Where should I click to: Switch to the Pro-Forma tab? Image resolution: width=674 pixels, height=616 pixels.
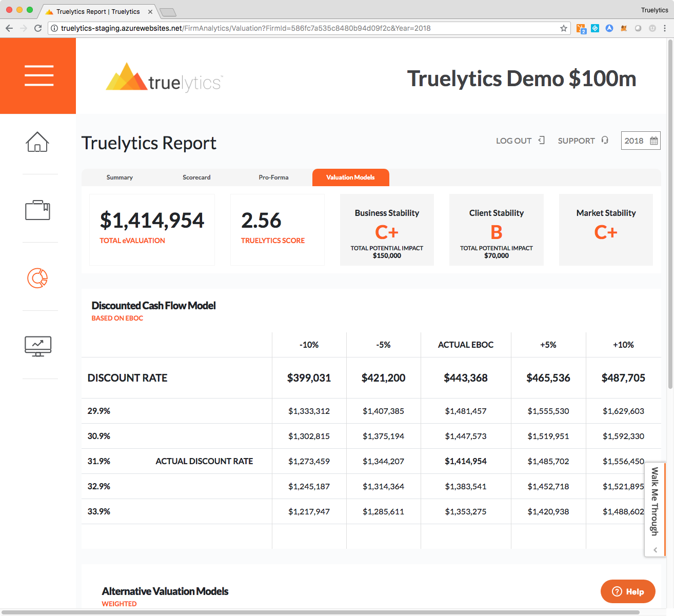click(x=273, y=177)
